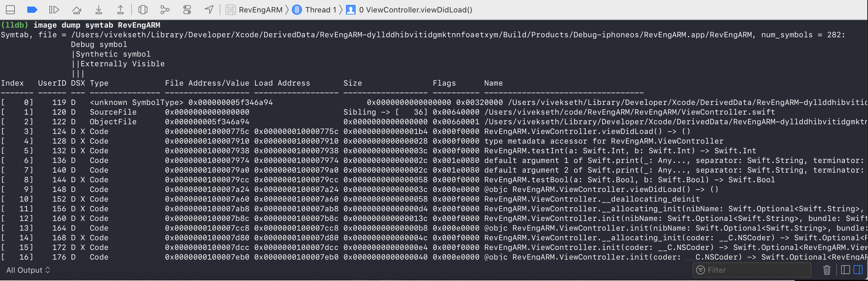Toggle the variables view pane
The height and width of the screenshot is (281, 868).
pos(846,270)
